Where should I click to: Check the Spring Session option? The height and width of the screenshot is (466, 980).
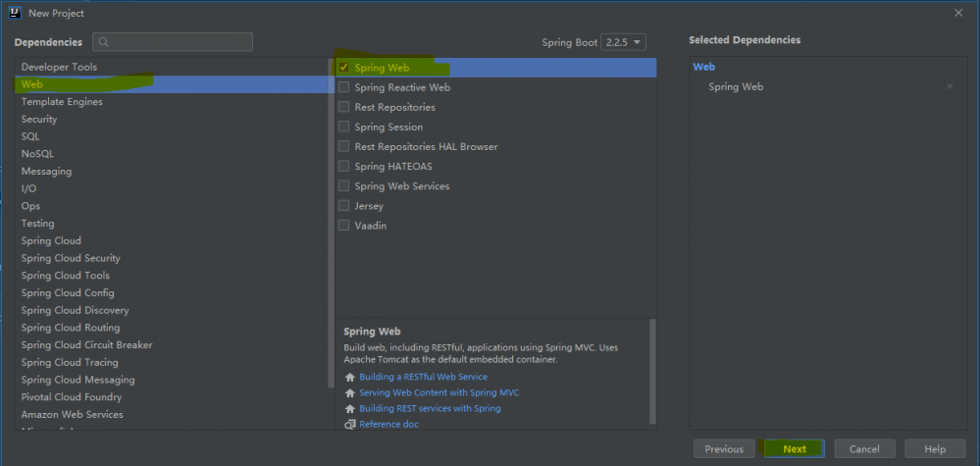pos(343,127)
